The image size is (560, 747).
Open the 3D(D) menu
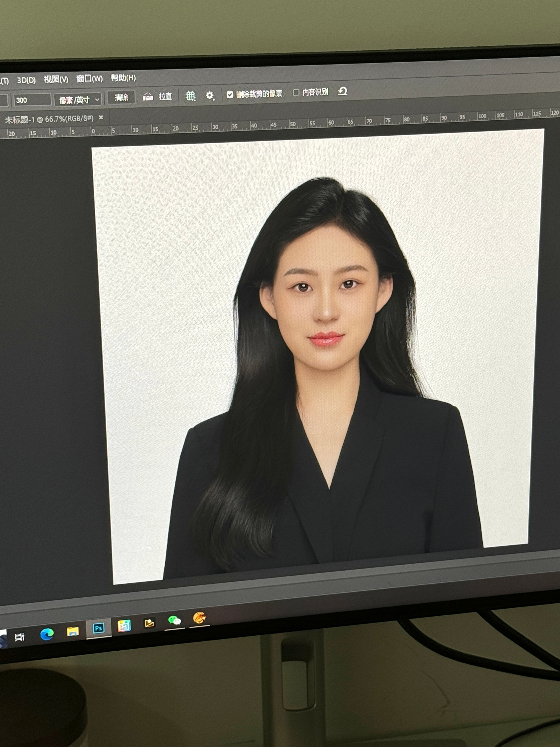(x=26, y=80)
